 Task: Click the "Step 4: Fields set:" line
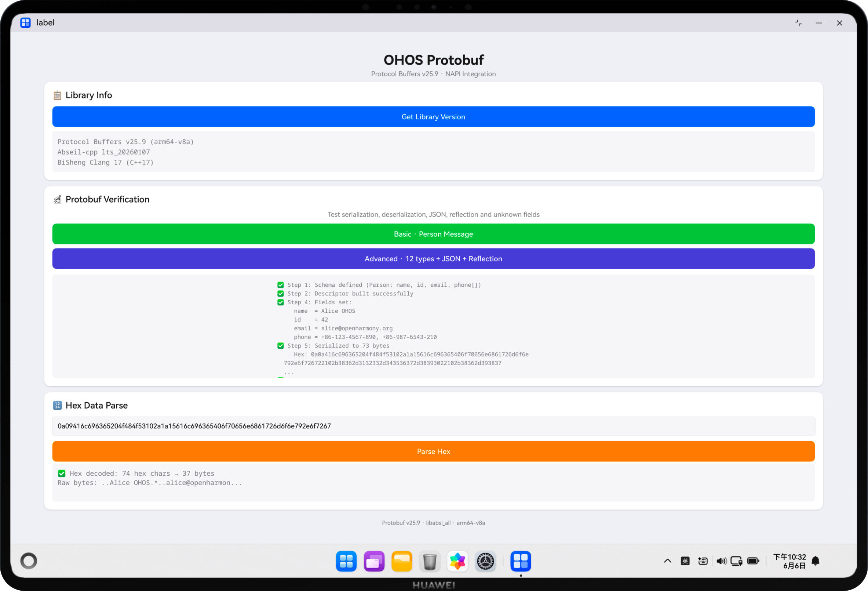[314, 302]
